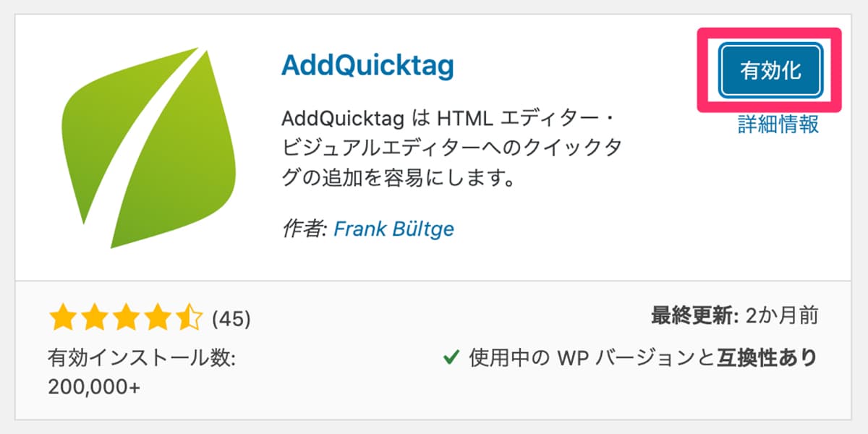The height and width of the screenshot is (434, 868).
Task: Click the 有効インストール数 label
Action: click(x=142, y=357)
